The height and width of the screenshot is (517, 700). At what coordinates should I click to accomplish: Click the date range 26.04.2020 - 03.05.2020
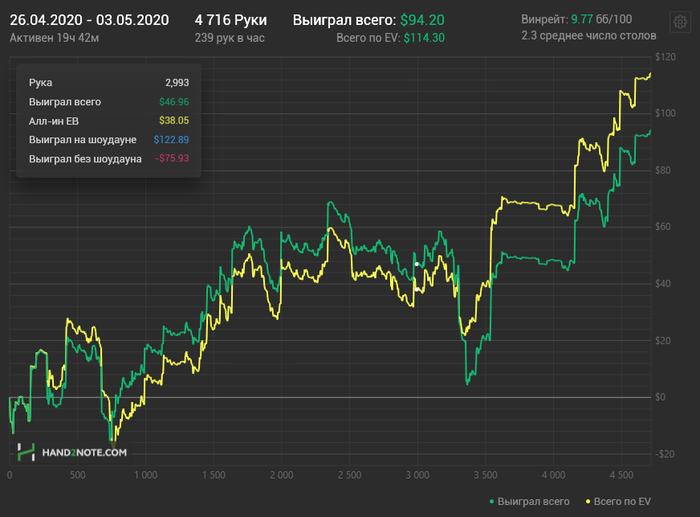click(89, 20)
